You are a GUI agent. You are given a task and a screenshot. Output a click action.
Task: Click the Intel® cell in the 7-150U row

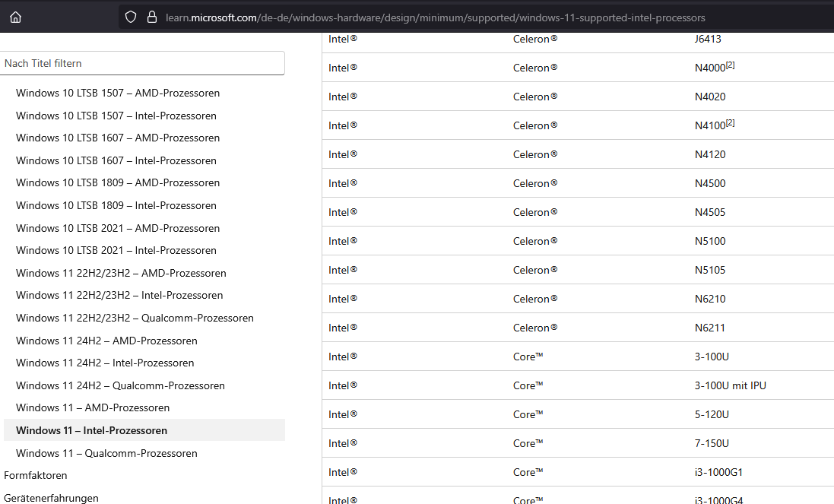pyautogui.click(x=343, y=443)
